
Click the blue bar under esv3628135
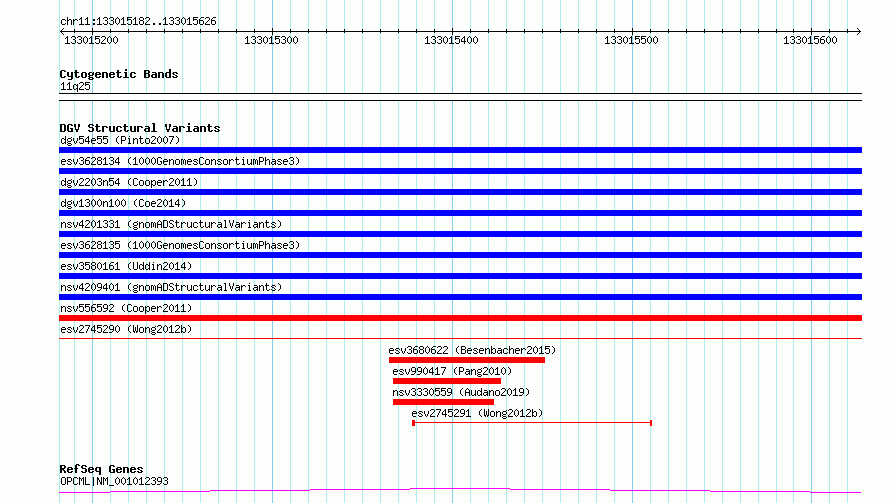point(460,255)
